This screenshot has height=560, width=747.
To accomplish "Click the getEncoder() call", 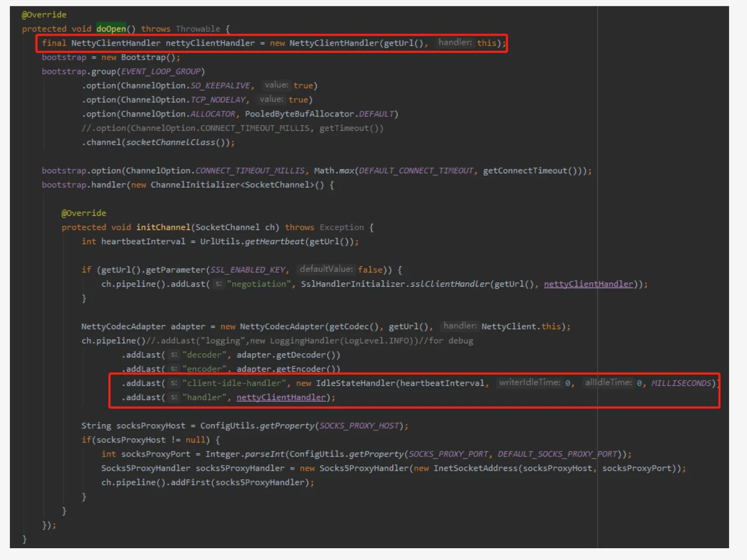I will 306,369.
